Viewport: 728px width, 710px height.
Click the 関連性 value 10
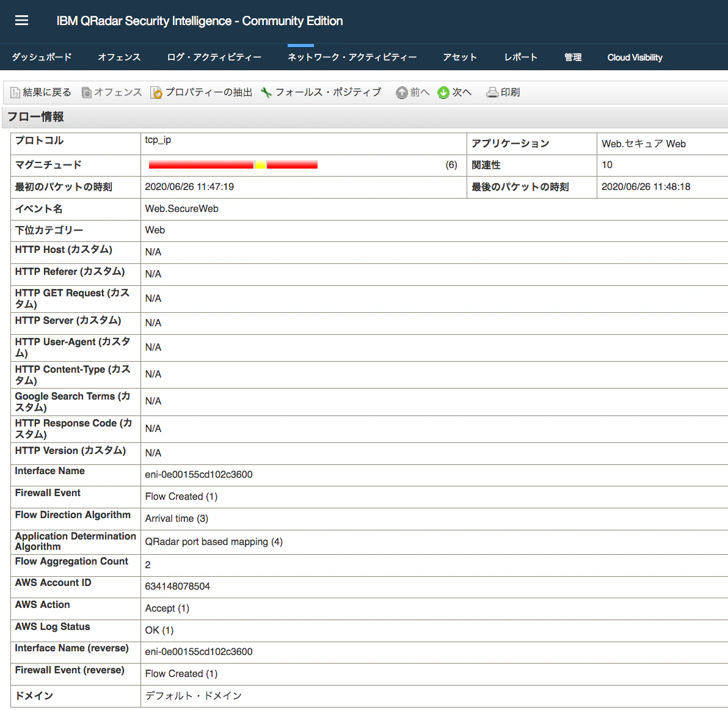pos(607,165)
